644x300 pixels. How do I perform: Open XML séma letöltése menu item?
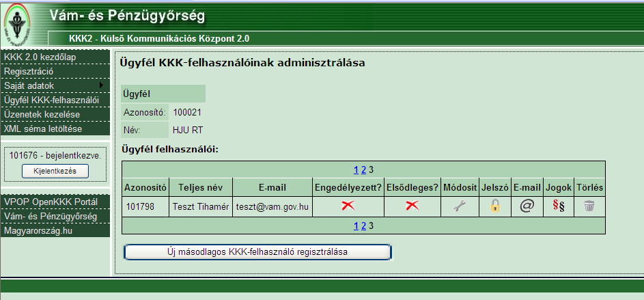point(55,128)
